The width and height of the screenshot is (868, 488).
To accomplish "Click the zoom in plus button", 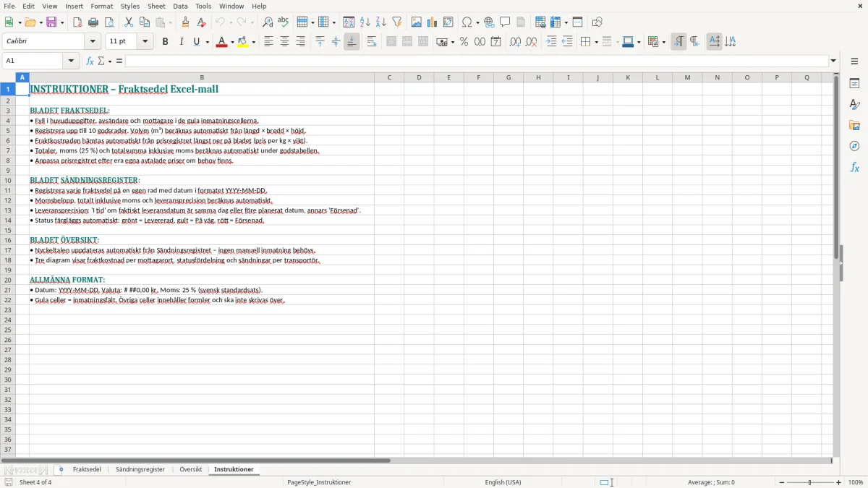I will [839, 482].
